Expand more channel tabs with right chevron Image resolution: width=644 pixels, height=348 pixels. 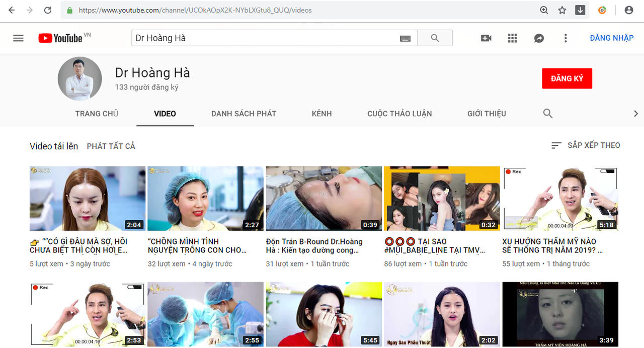636,114
